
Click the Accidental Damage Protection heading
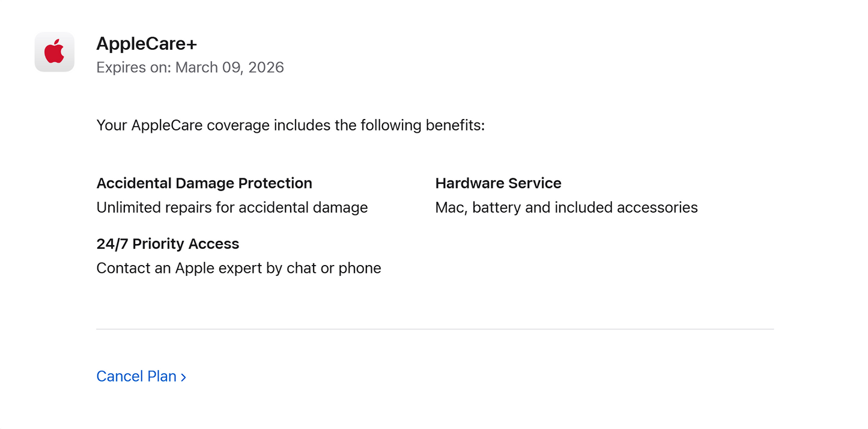click(204, 183)
